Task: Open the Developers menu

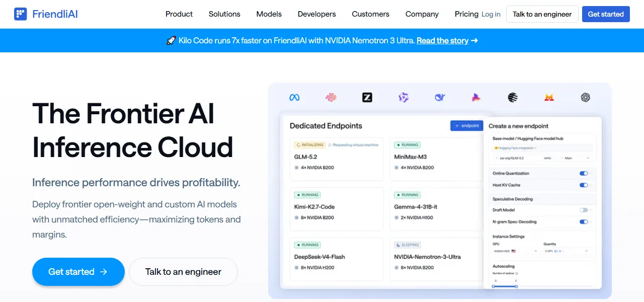Action: [x=317, y=14]
